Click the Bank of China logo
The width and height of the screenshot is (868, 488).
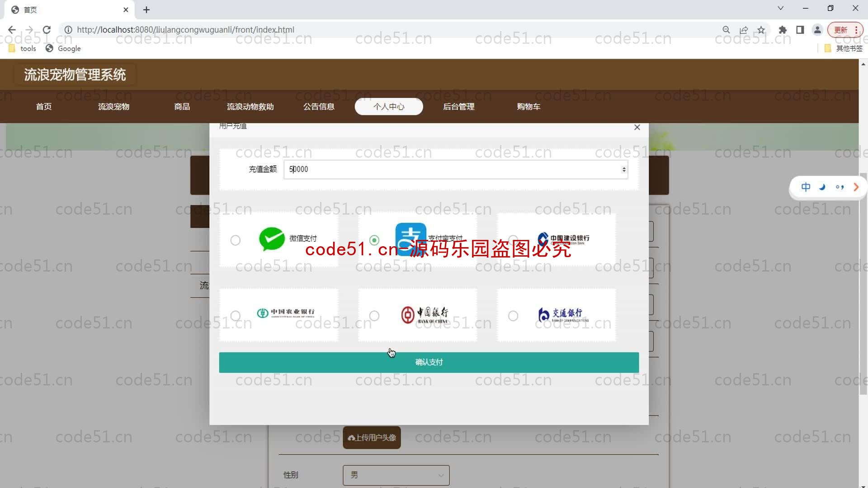(425, 314)
